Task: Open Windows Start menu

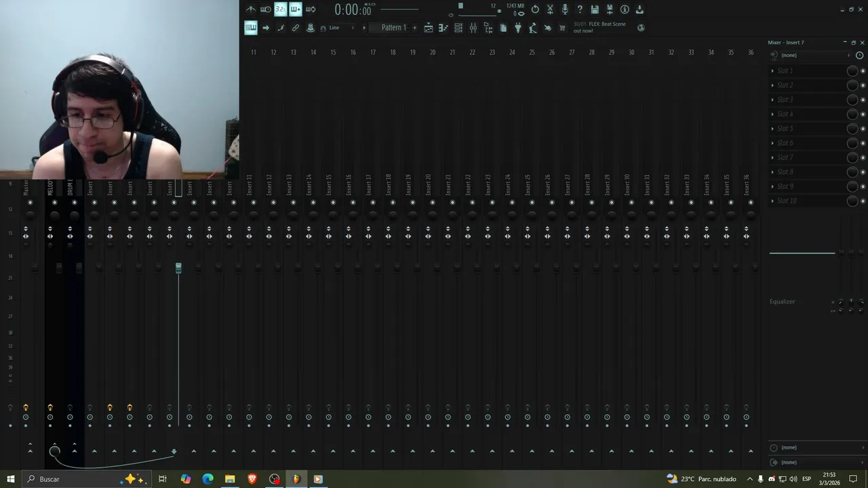Action: [x=10, y=479]
